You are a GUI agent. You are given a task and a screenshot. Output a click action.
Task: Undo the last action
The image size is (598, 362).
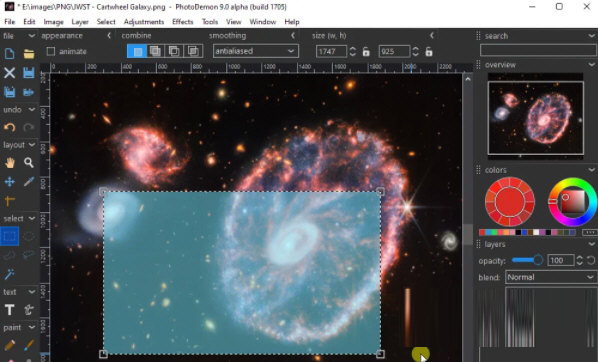point(10,127)
